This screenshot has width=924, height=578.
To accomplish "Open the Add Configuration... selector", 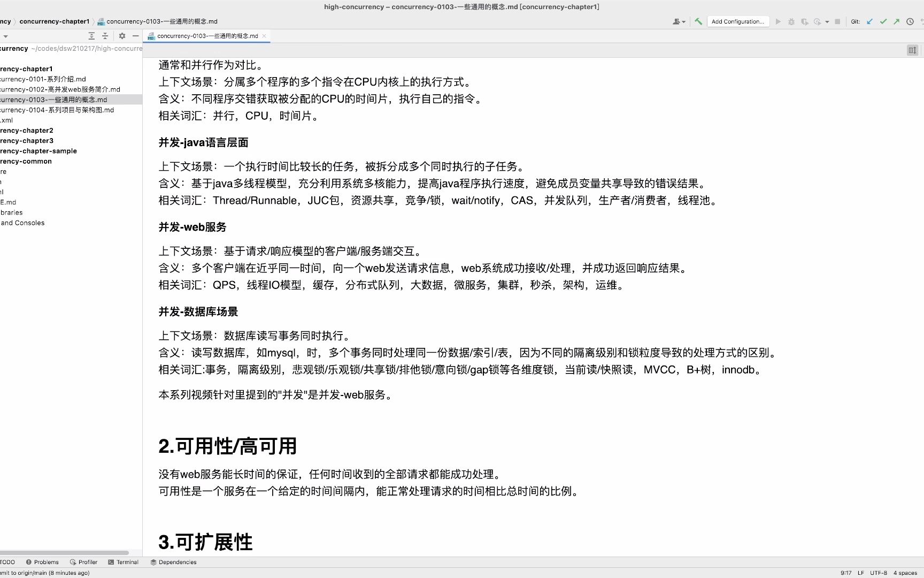I will click(738, 21).
